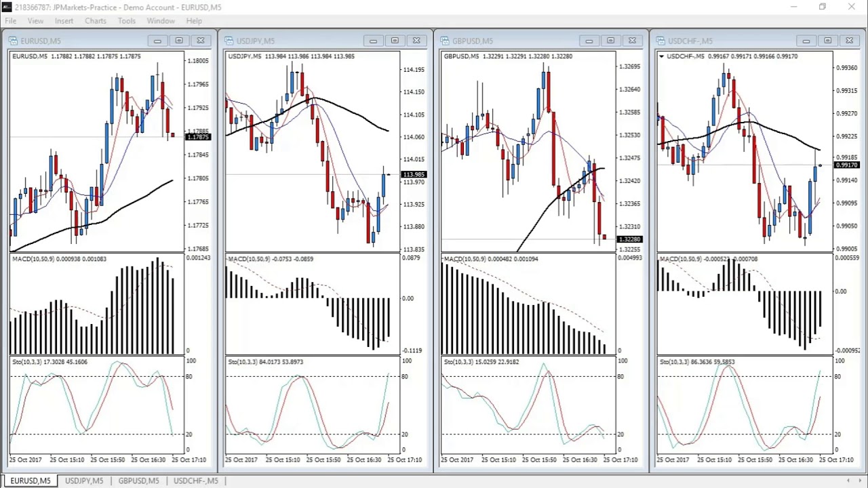Click the USDJPY current price marker 113.985
This screenshot has height=488, width=868.
click(414, 175)
